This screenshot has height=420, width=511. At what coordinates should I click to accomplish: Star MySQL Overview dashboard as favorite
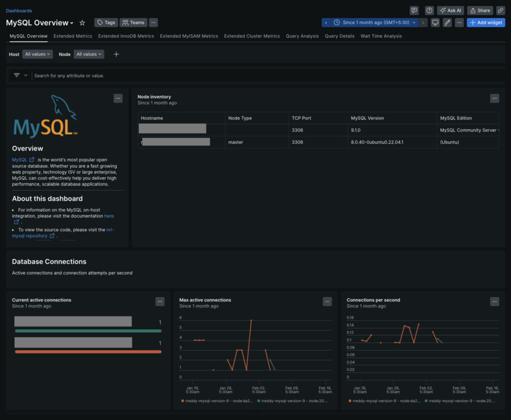[82, 22]
